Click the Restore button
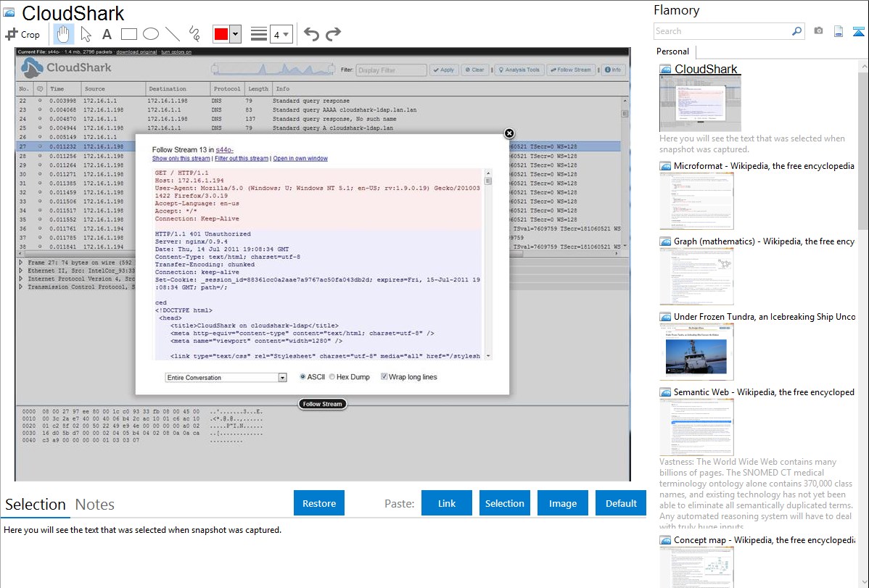Screen dimensions: 869x588 [319, 503]
